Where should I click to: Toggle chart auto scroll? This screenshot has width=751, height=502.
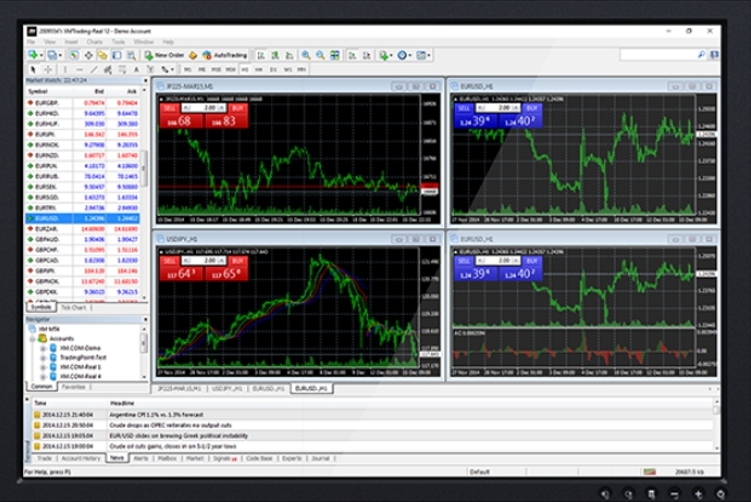pyautogui.click(x=352, y=55)
